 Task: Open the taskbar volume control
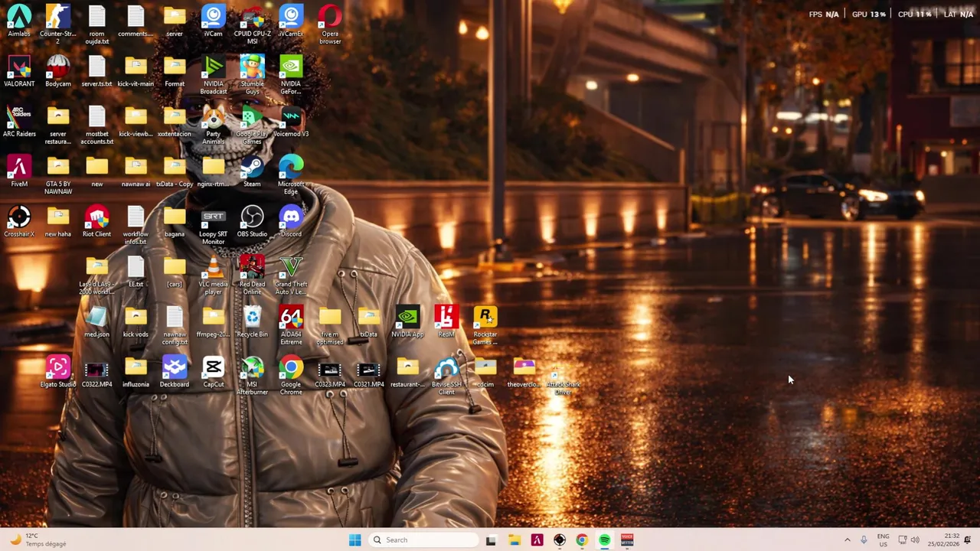coord(915,540)
